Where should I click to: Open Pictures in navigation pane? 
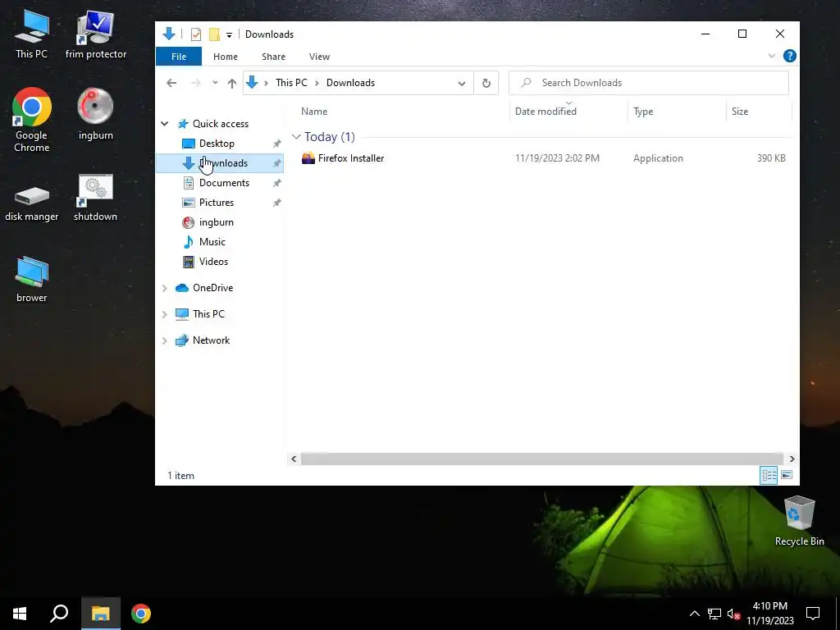(217, 203)
